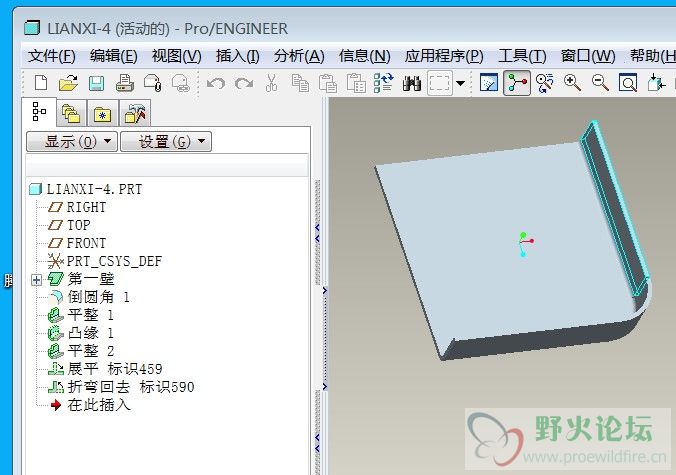The image size is (676, 475).
Task: Toggle the spin center display
Action: click(x=517, y=82)
